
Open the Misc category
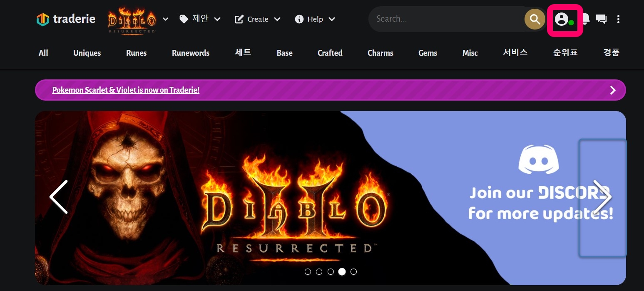click(470, 53)
